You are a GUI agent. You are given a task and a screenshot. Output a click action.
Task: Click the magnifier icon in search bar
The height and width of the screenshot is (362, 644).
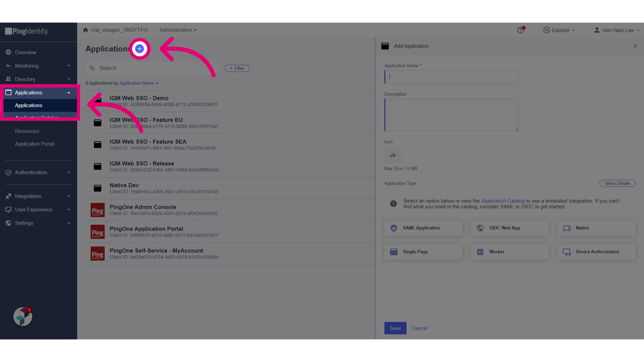(92, 68)
